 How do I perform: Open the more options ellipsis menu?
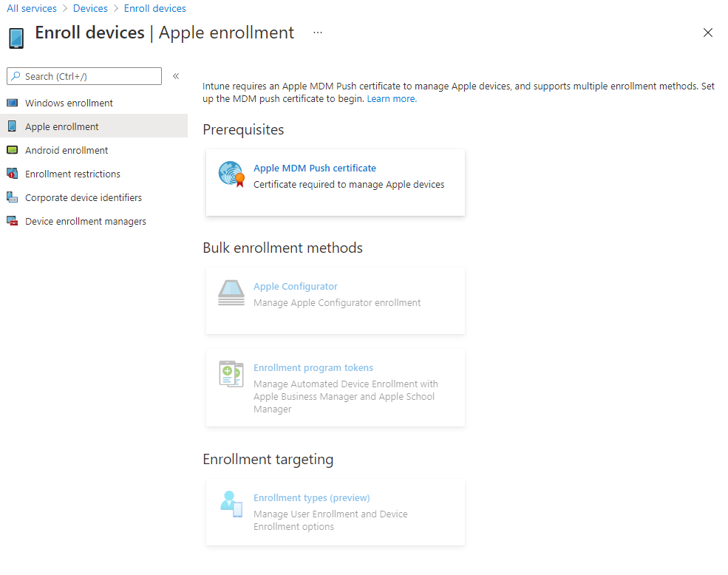coord(318,33)
